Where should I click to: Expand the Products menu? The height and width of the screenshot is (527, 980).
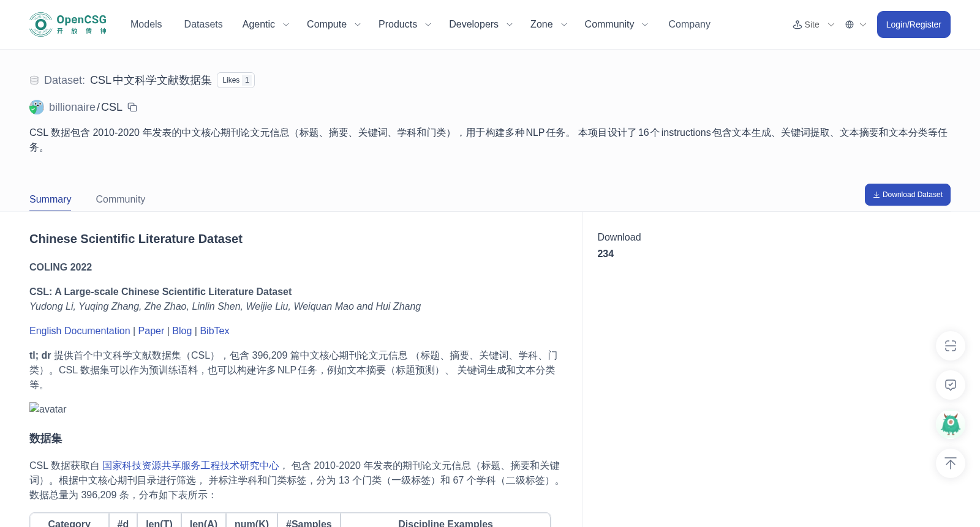click(405, 24)
